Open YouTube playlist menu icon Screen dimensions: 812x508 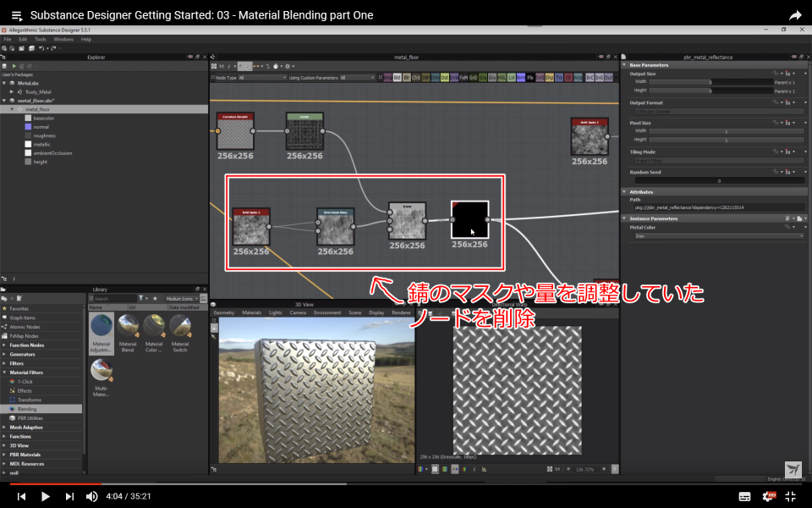point(17,15)
